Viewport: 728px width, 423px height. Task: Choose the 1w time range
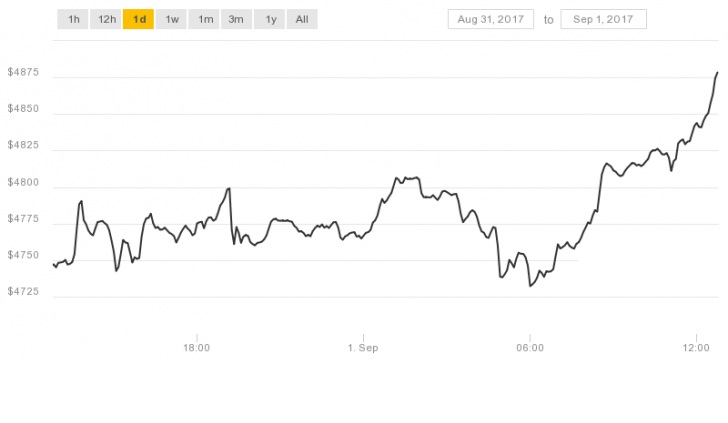(x=171, y=20)
